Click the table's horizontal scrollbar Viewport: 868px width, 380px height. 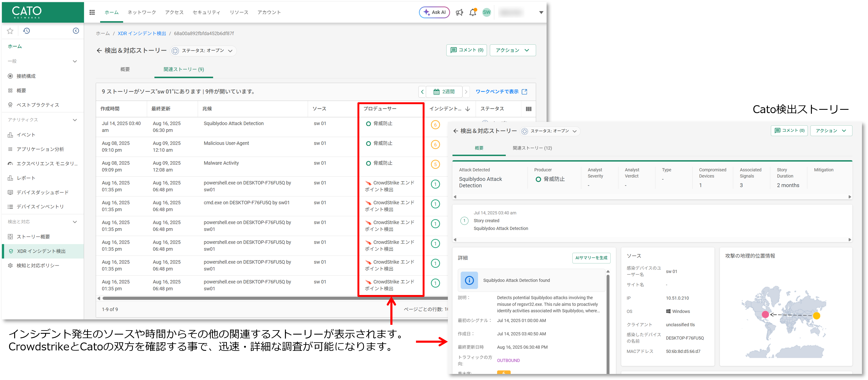pos(275,299)
